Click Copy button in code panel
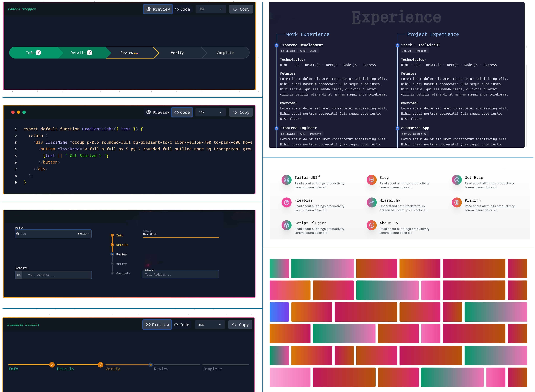This screenshot has height=392, width=535. coord(241,112)
